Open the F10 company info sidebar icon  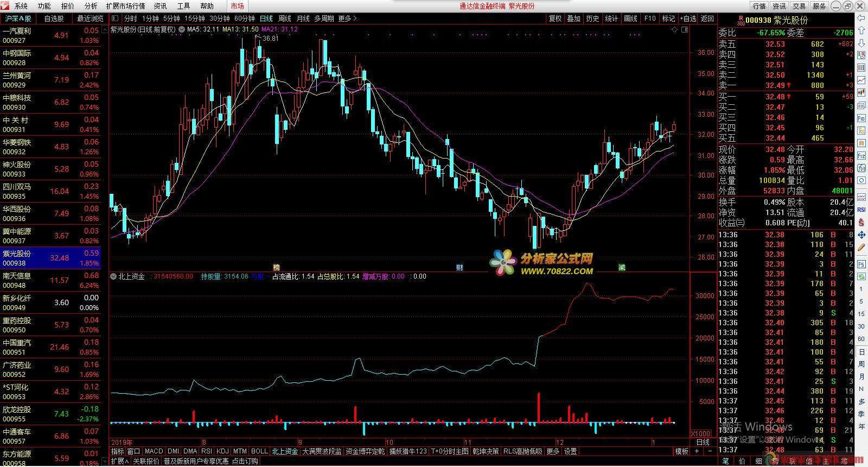(861, 118)
